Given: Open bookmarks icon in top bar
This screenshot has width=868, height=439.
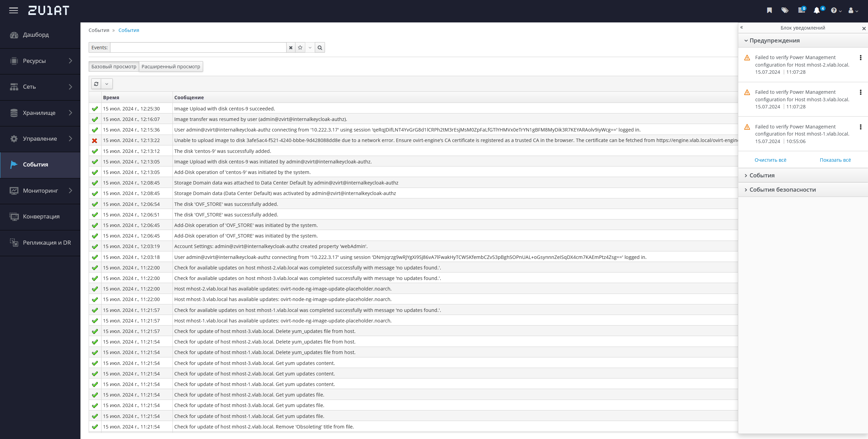Looking at the screenshot, I should pos(769,11).
